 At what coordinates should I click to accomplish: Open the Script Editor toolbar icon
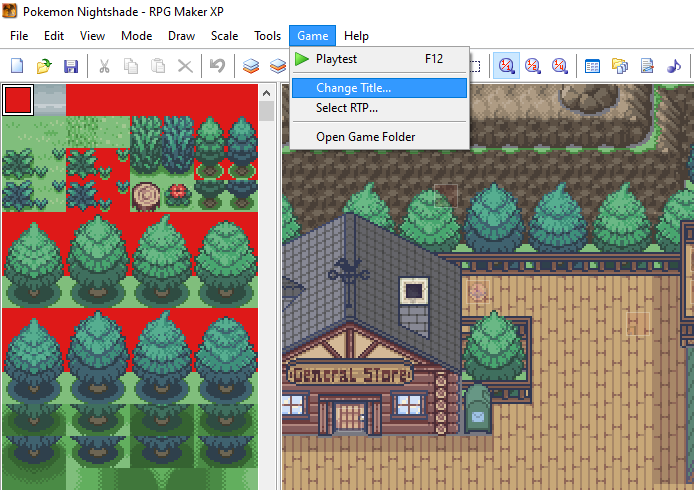(x=647, y=66)
